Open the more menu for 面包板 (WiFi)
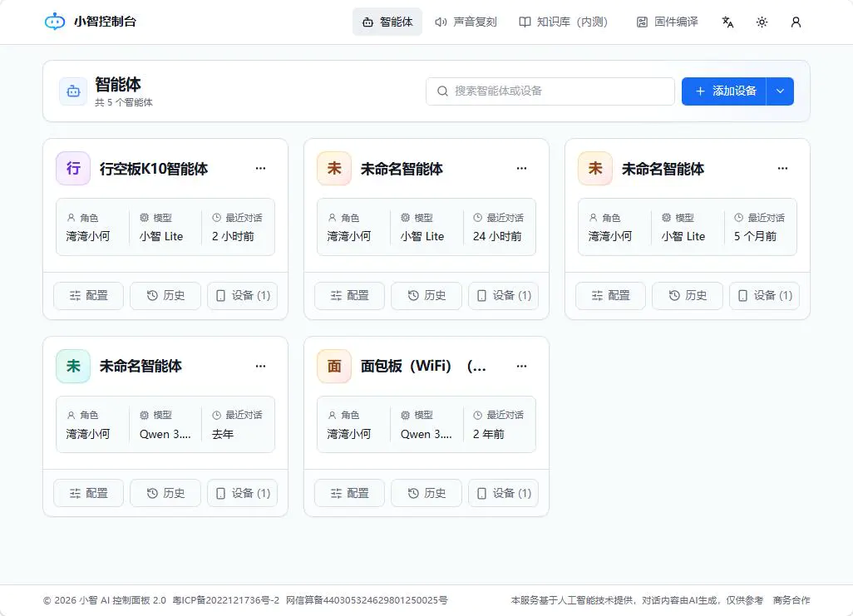 pos(522,366)
